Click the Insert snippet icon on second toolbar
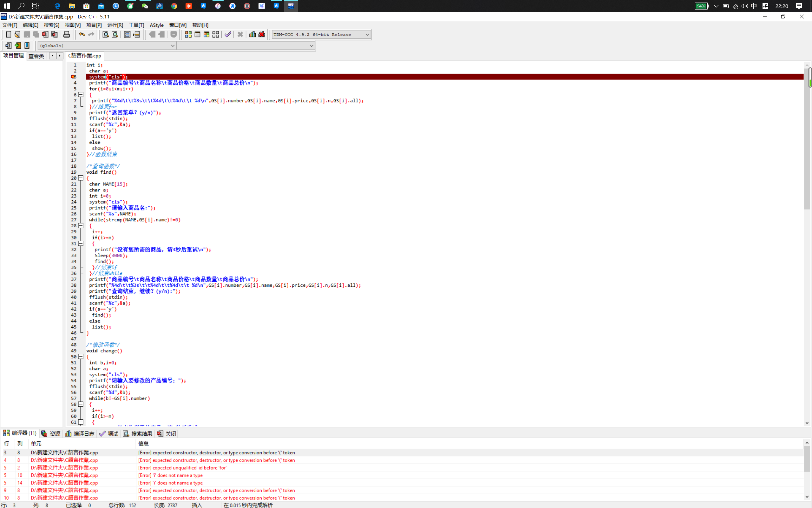 tap(8, 45)
